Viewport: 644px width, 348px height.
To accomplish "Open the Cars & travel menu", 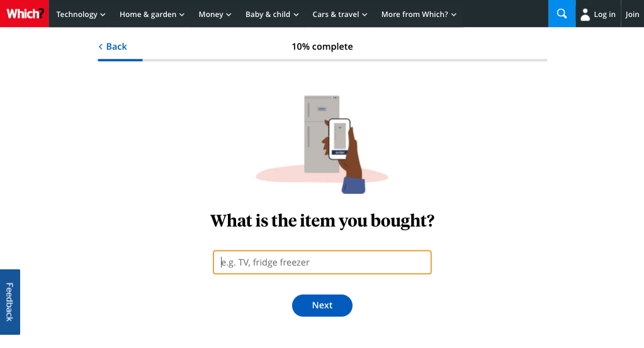I will pyautogui.click(x=340, y=14).
